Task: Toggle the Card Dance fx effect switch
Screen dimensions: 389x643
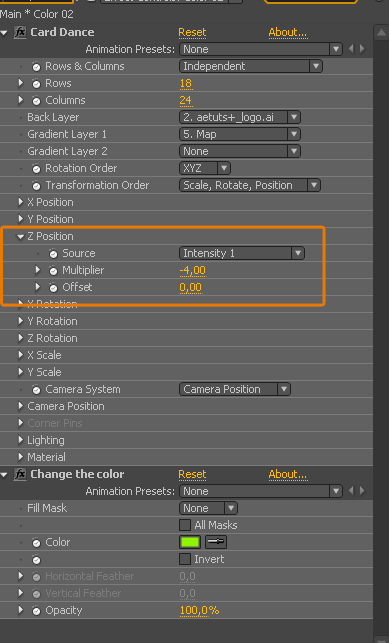Action: tap(20, 32)
